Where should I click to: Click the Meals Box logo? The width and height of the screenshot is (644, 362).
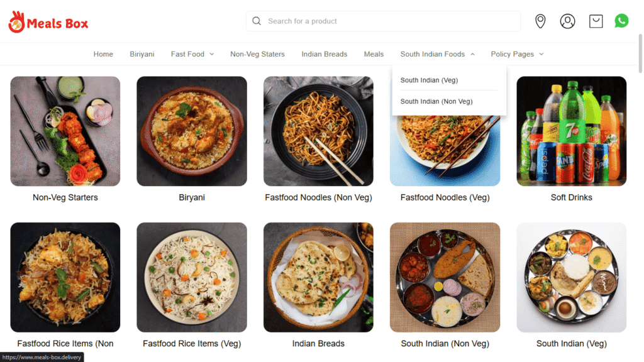48,23
